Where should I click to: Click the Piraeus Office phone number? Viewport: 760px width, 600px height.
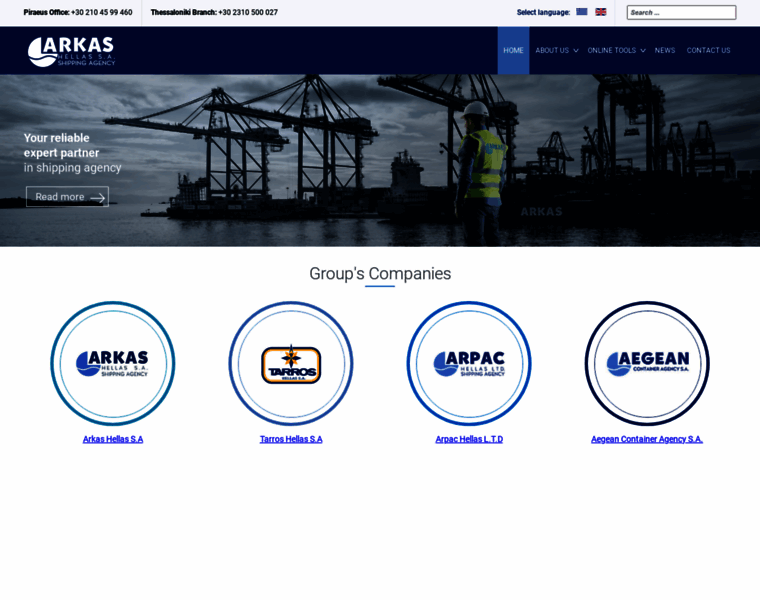[101, 13]
